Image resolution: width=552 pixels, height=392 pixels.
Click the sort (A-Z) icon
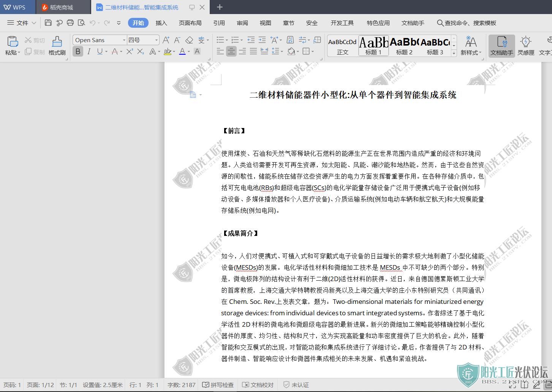coord(290,40)
